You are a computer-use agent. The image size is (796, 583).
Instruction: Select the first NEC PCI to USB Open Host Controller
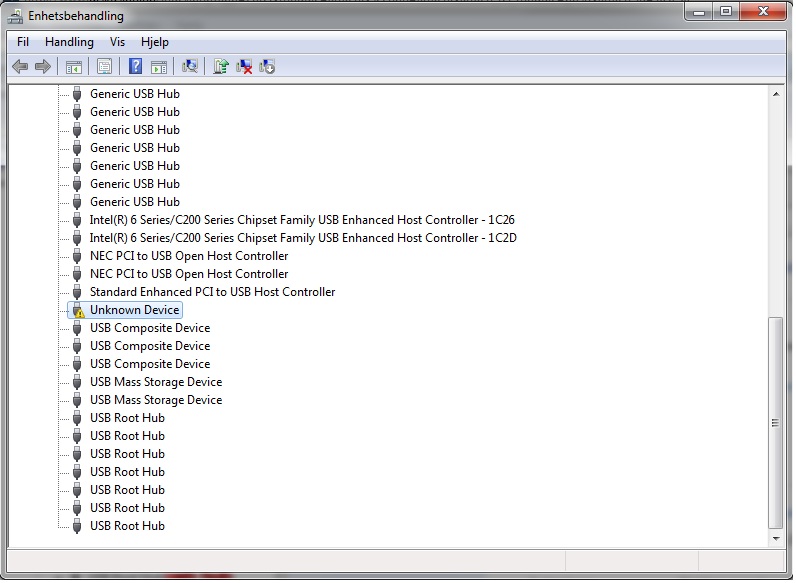coord(189,256)
